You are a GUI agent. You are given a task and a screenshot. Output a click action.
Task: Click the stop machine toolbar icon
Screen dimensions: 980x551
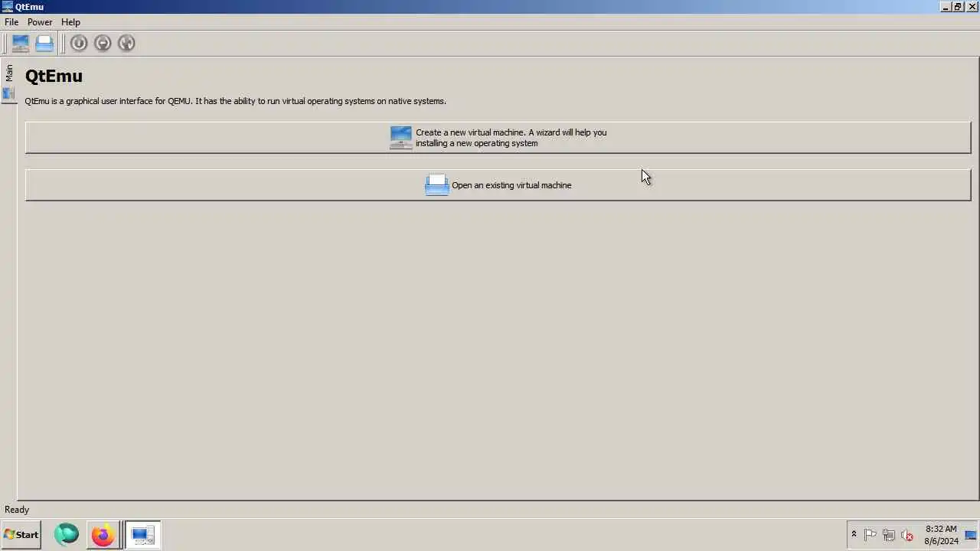pos(103,43)
